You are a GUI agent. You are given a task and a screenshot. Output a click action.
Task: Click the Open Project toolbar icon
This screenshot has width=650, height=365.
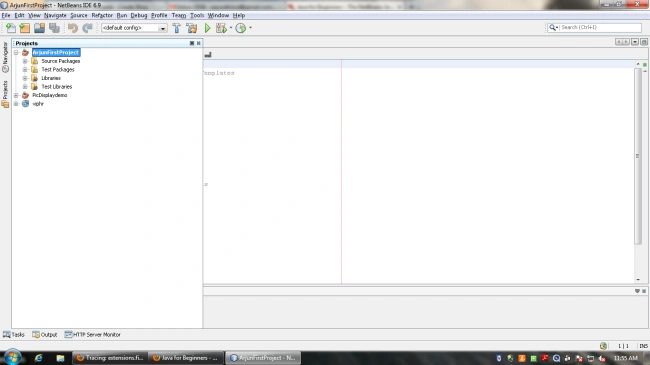(39, 28)
